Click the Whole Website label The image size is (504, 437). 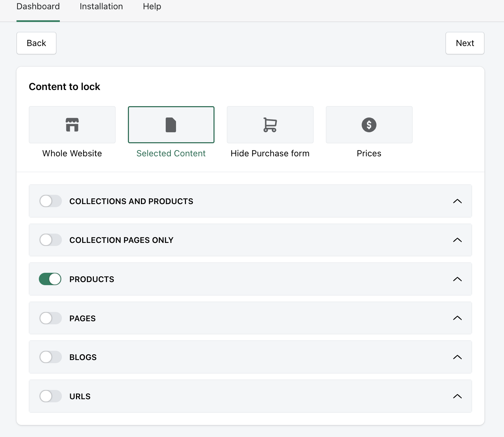pyautogui.click(x=72, y=153)
